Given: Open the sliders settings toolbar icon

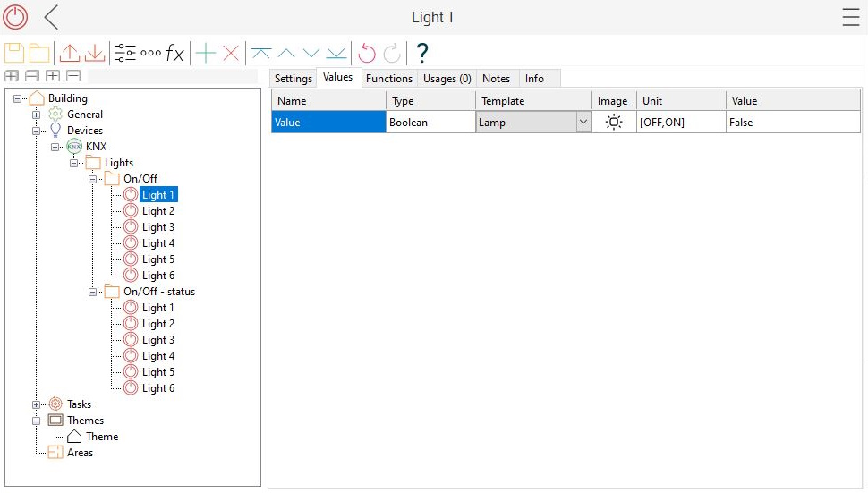Looking at the screenshot, I should coord(125,53).
